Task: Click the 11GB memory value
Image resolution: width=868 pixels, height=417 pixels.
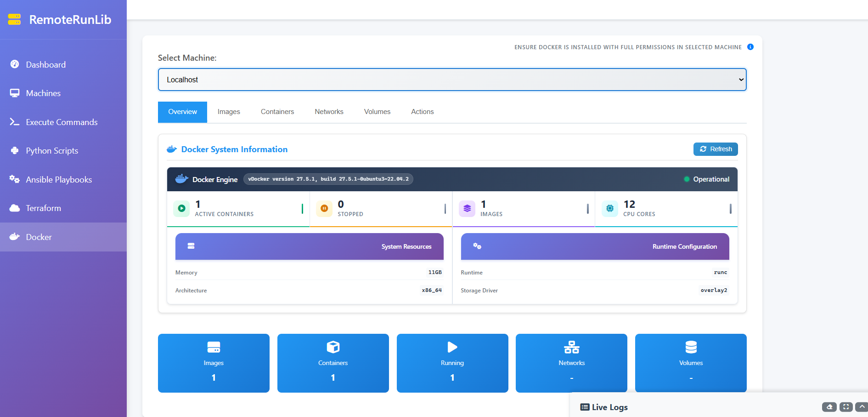Action: click(435, 272)
